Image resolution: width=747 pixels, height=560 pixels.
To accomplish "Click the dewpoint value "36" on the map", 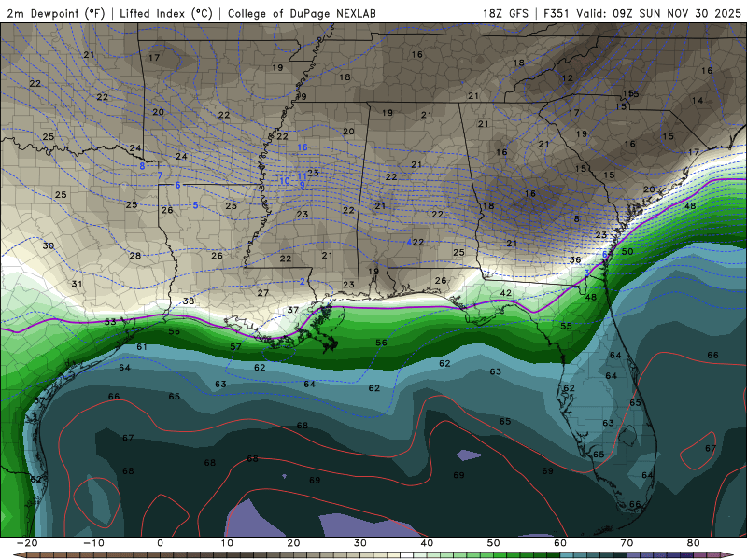I will [575, 259].
